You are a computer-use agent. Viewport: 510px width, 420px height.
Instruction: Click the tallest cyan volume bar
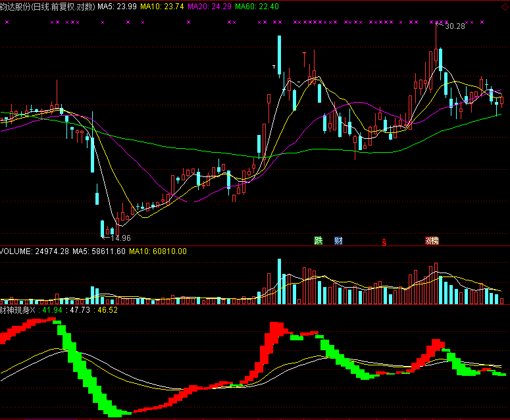[279, 281]
